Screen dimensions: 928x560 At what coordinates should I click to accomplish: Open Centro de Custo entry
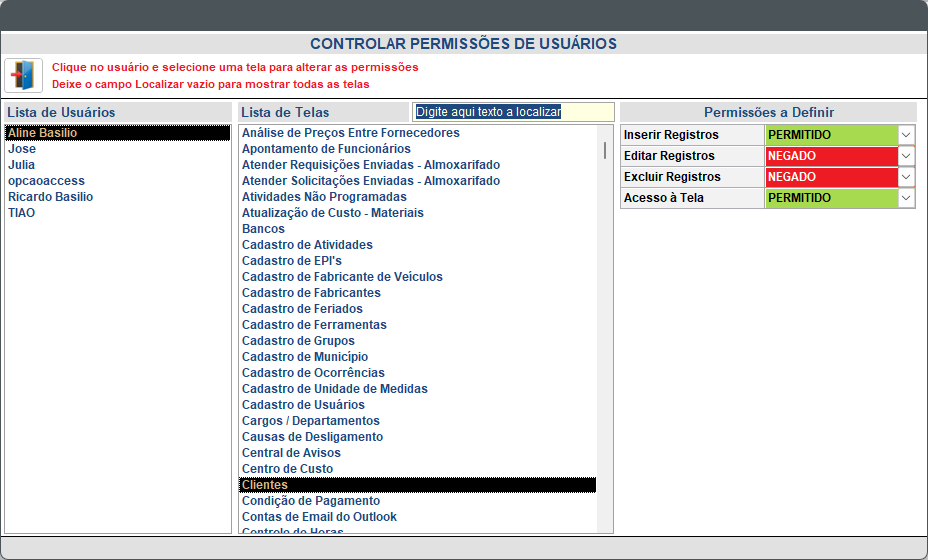[287, 469]
